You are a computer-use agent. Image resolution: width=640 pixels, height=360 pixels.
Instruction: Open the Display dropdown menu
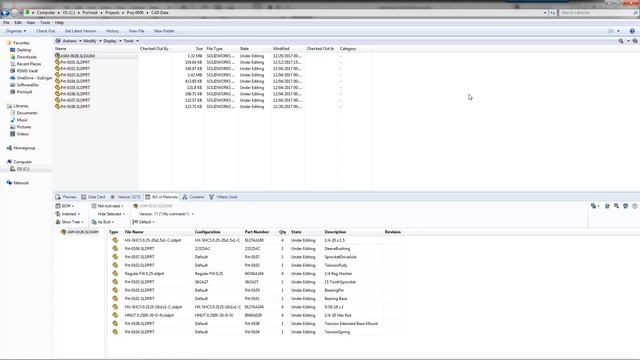tap(112, 41)
